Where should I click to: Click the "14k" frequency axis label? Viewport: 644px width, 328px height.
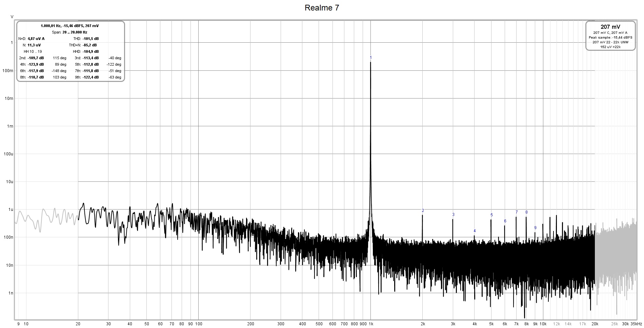click(568, 324)
